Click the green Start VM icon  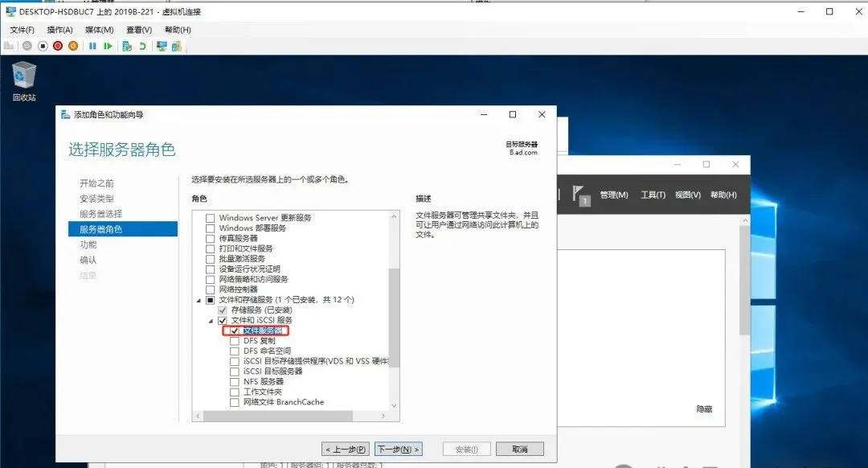(x=108, y=46)
